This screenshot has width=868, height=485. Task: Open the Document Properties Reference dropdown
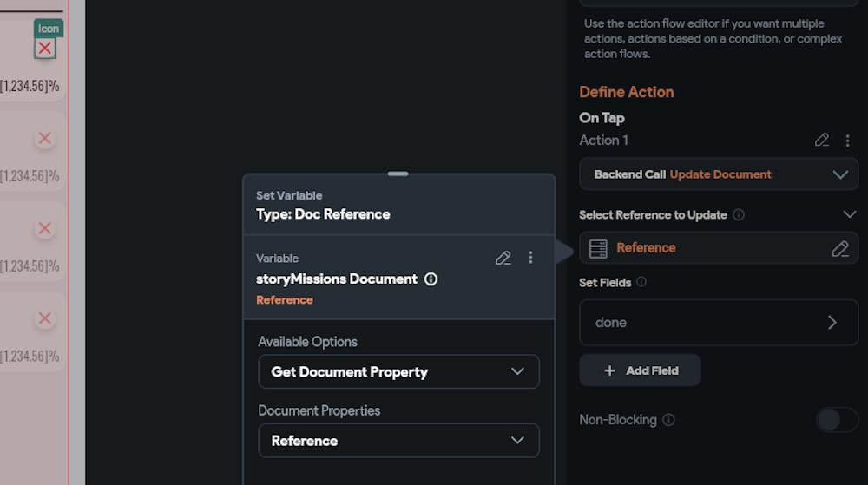[398, 441]
